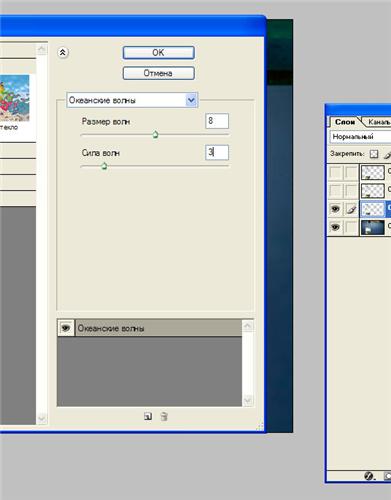Click the topmost layer's thumbnail
Viewport: 391px width, 500px height.
click(x=373, y=173)
